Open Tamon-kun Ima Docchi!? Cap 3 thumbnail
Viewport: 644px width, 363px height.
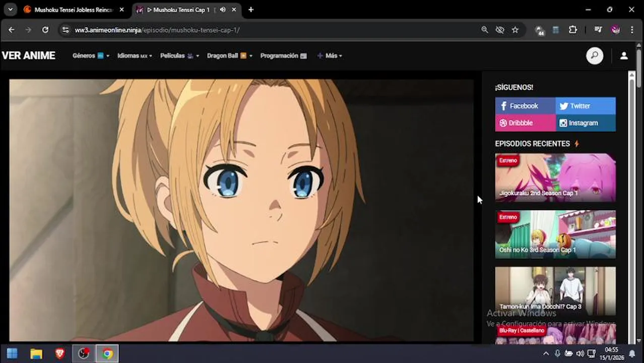click(555, 291)
